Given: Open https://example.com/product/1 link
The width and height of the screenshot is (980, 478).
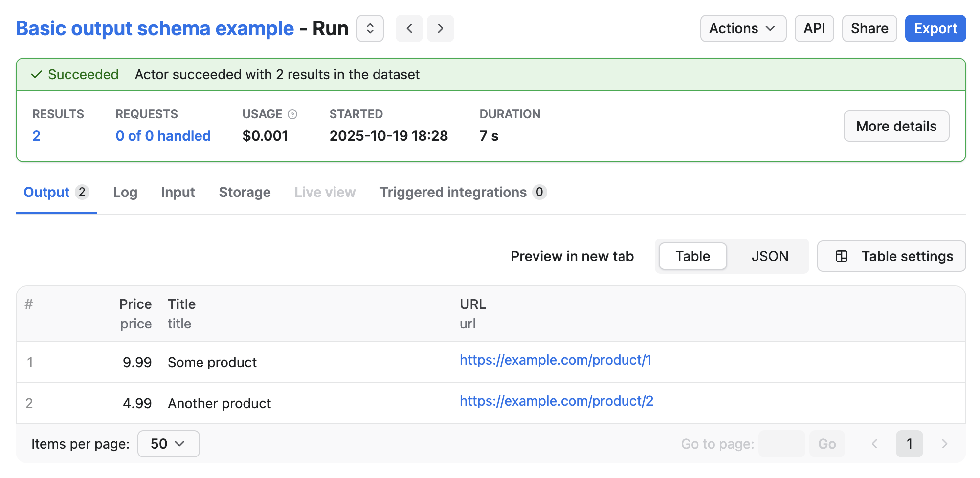Looking at the screenshot, I should (556, 360).
